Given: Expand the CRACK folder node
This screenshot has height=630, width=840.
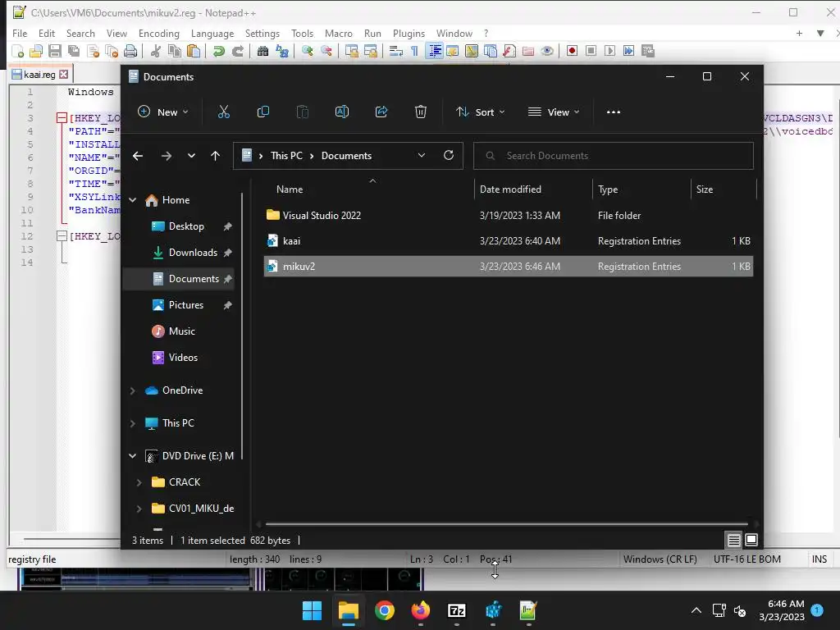Looking at the screenshot, I should tap(139, 482).
